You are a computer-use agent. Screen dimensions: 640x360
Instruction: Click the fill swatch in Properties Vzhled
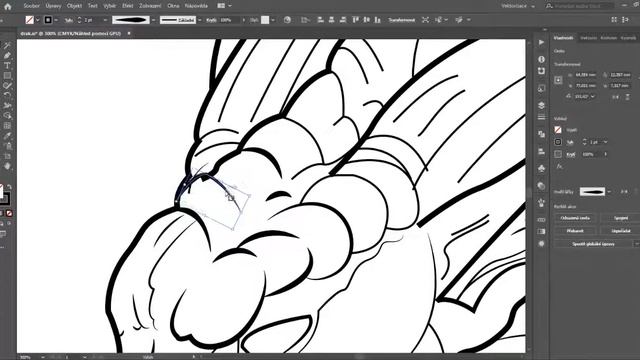click(x=558, y=130)
